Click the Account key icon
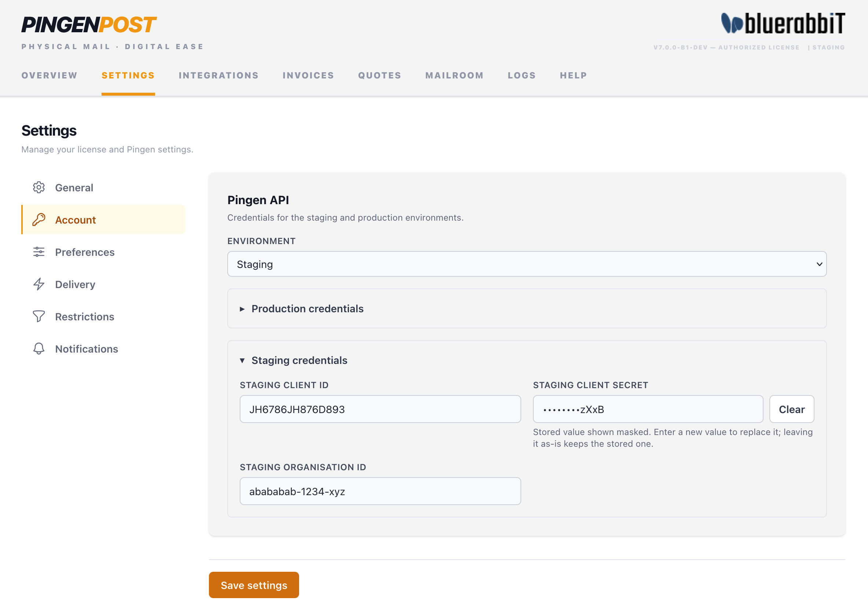Screen dimensions: 868x604 click(x=38, y=220)
